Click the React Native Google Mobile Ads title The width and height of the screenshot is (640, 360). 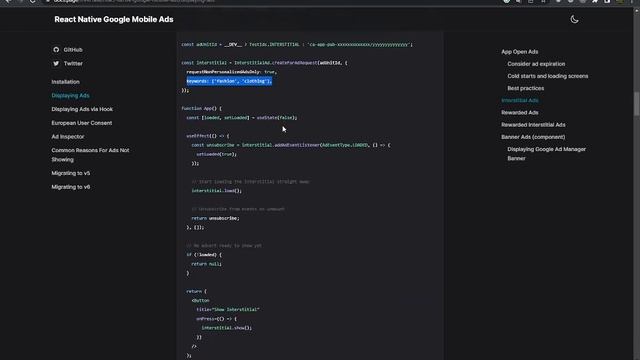pyautogui.click(x=114, y=19)
